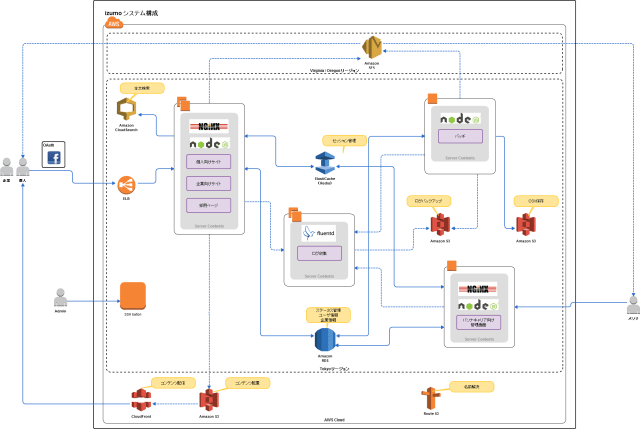Click the orange ELB load balancer icon
Viewport: 640px width, 429px height.
click(x=126, y=183)
